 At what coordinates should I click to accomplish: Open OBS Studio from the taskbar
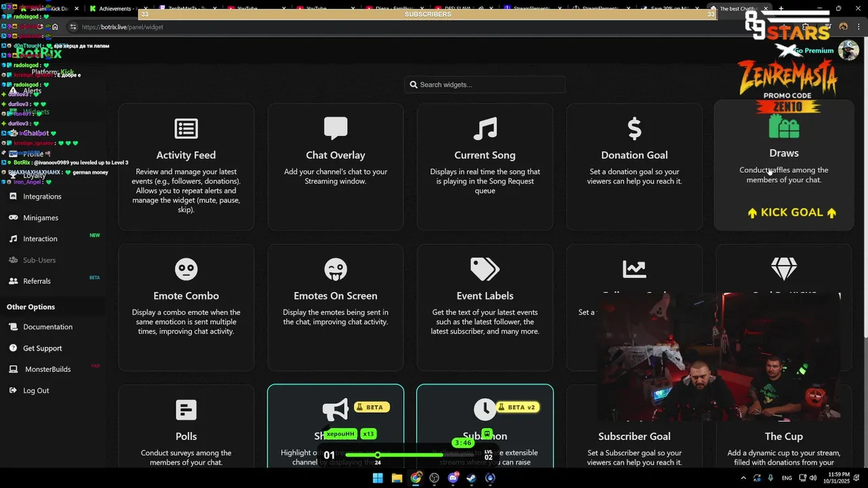434,478
